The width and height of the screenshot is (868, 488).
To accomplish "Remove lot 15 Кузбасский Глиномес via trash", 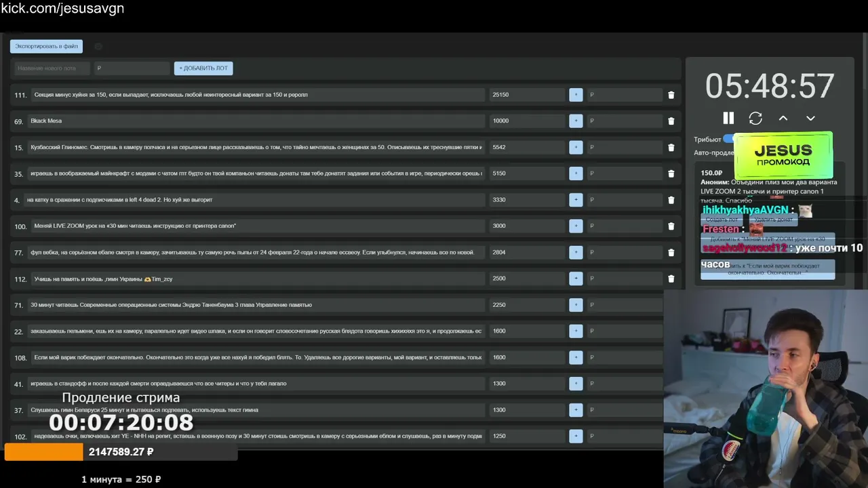I will 671,147.
